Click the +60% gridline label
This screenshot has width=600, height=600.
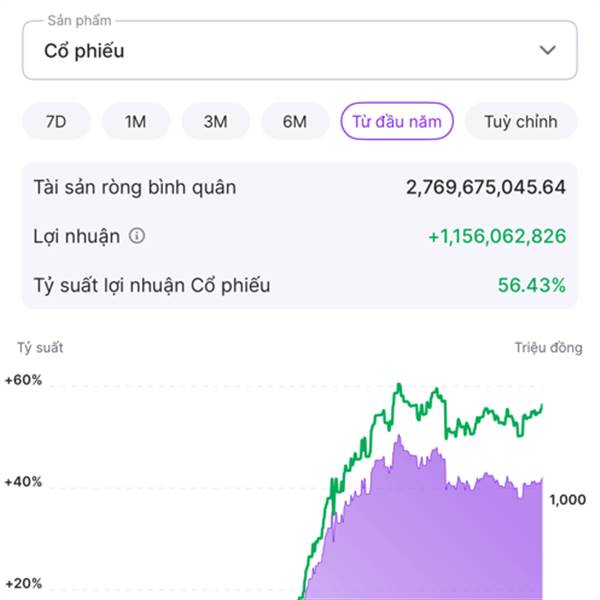click(x=23, y=381)
